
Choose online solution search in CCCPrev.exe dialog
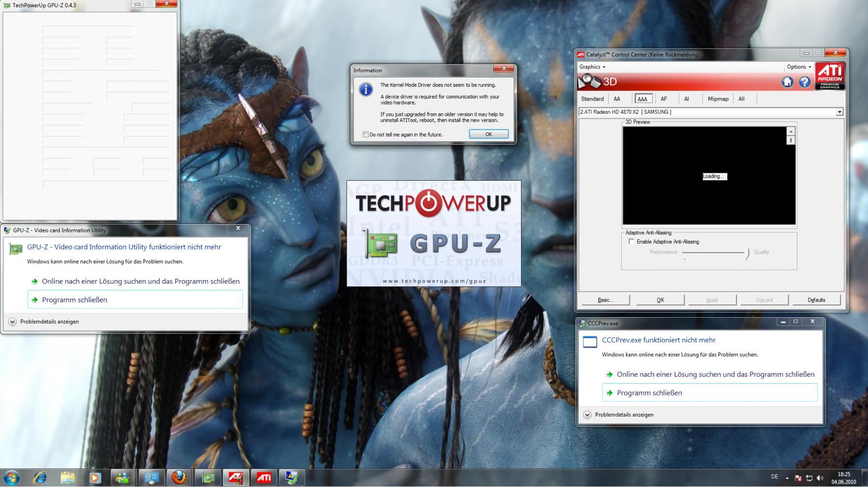(710, 374)
